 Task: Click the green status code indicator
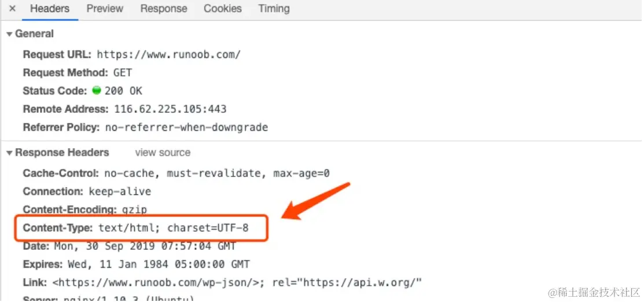[x=97, y=91]
